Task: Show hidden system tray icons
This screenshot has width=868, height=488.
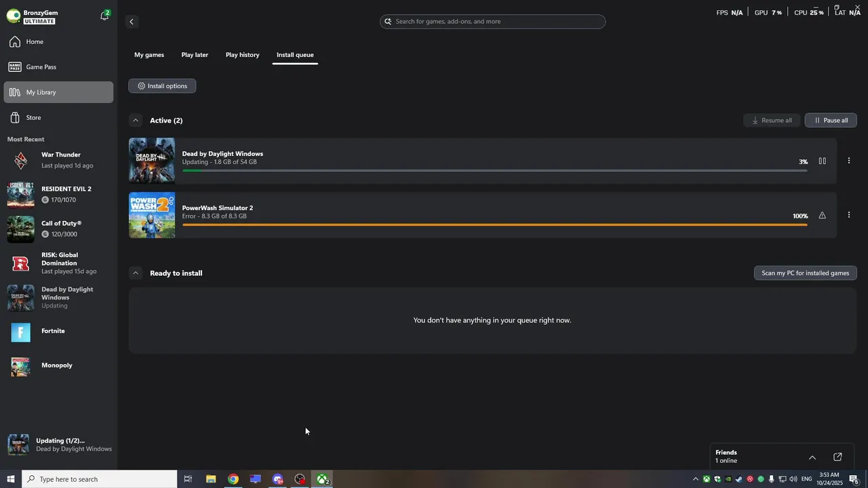Action: 695,479
